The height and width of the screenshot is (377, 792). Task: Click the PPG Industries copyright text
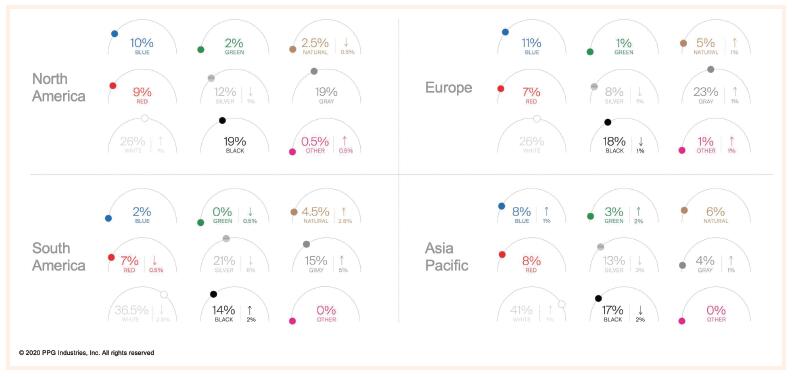pyautogui.click(x=86, y=353)
